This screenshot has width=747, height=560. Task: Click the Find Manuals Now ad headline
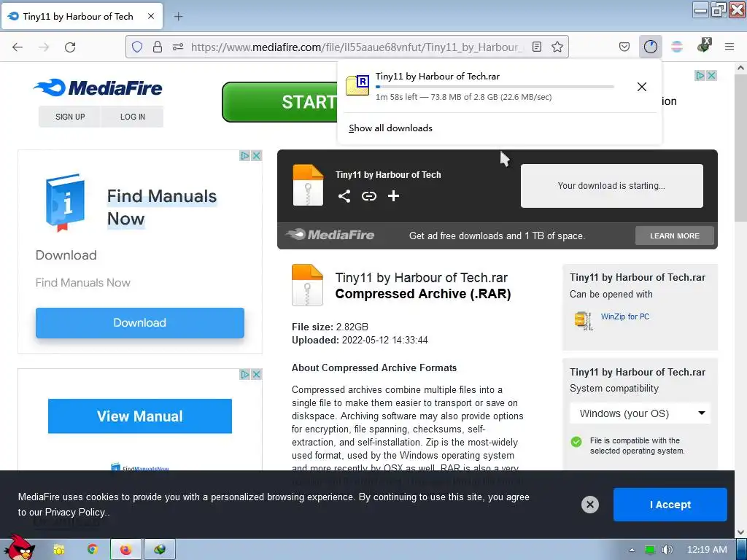(161, 207)
